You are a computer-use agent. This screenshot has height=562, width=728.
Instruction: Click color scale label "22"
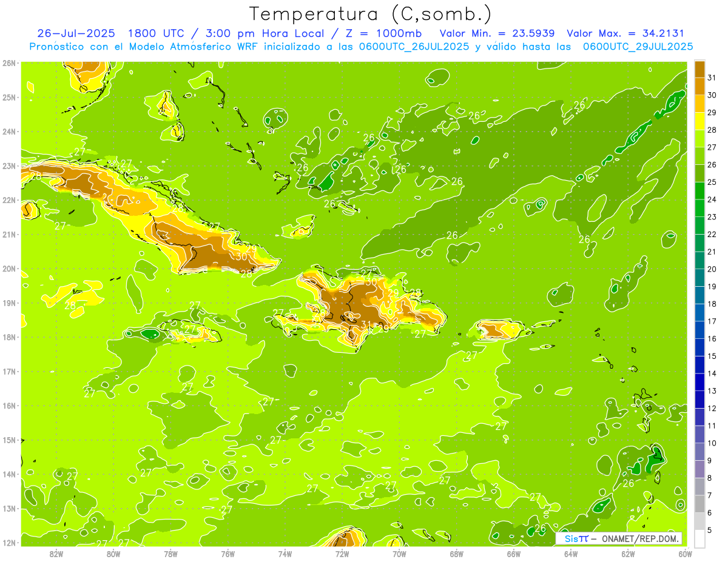tap(712, 235)
